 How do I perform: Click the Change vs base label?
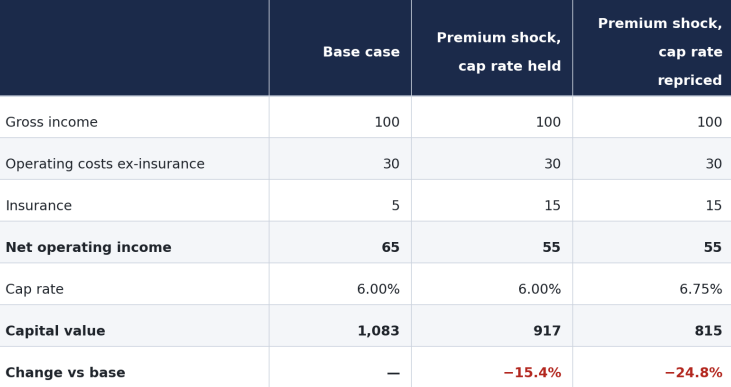65,373
